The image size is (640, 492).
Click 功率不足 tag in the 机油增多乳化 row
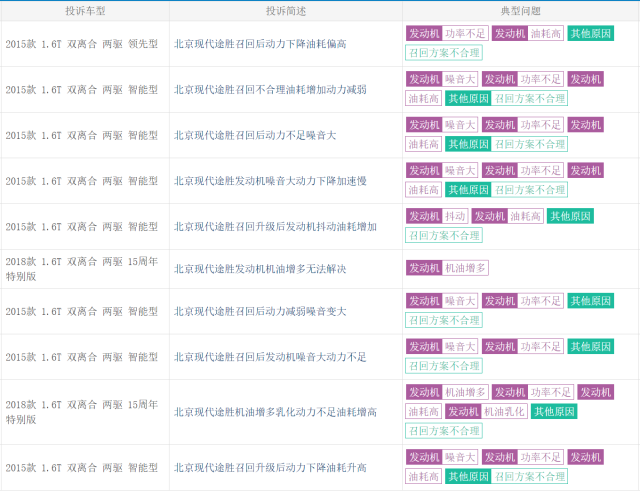(x=551, y=392)
